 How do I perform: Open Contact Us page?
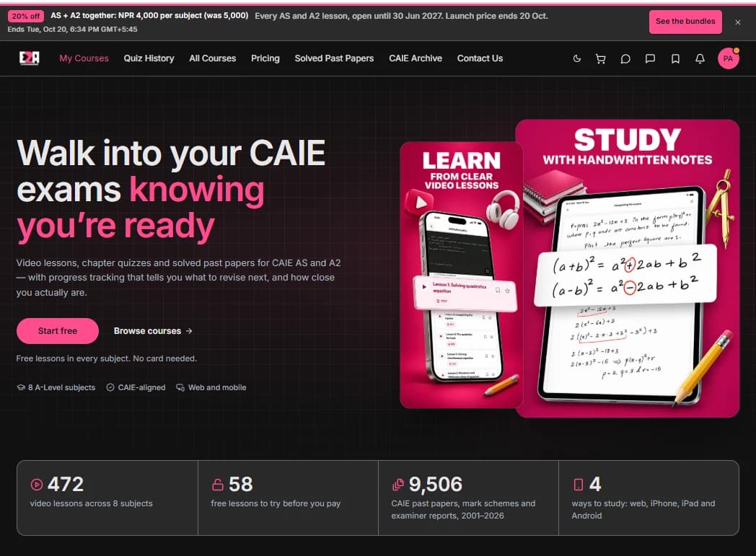[480, 58]
